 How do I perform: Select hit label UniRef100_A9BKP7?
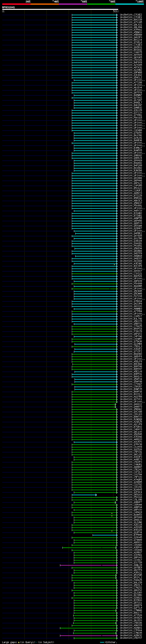(131, 502)
